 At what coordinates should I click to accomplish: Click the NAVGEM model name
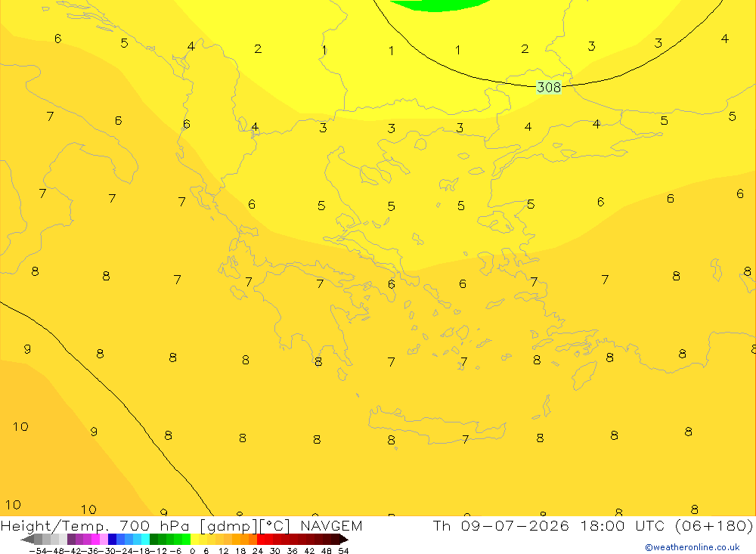331,526
